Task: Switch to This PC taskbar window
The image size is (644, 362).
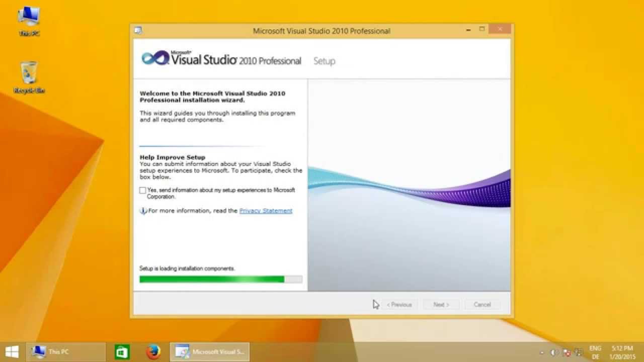Action: (65, 351)
